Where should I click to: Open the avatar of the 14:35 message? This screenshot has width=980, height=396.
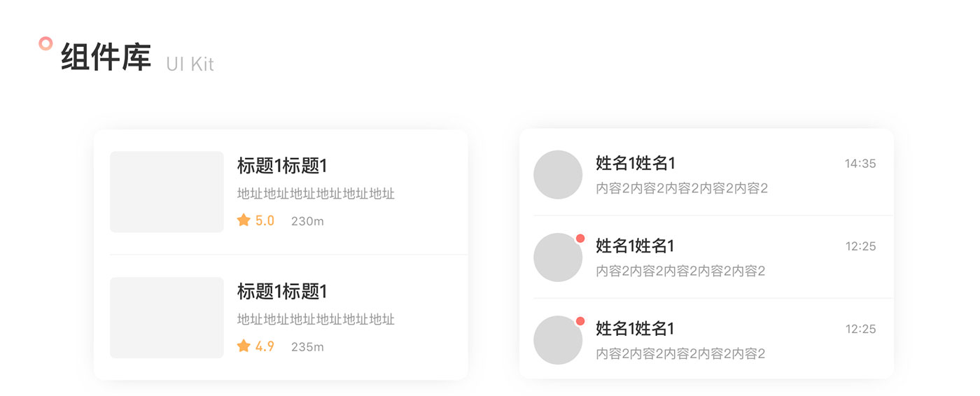(558, 175)
